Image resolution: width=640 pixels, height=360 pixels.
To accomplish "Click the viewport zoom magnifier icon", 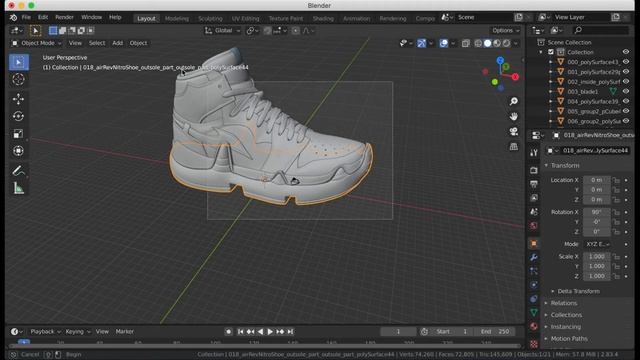I will click(514, 101).
